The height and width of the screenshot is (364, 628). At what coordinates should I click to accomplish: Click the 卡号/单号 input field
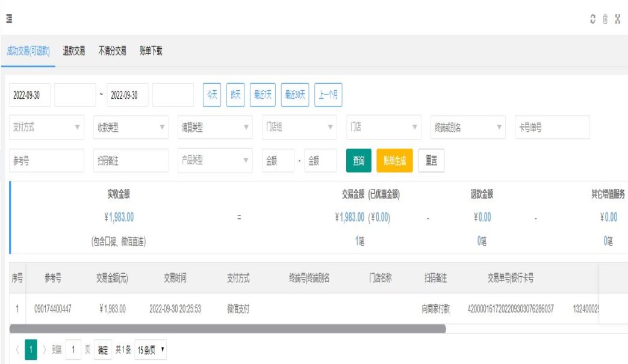pos(552,128)
